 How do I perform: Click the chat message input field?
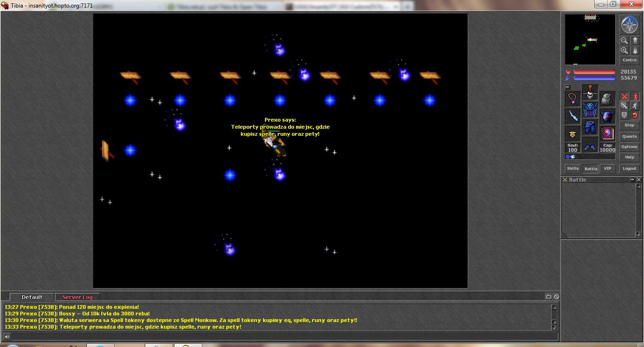click(x=285, y=337)
